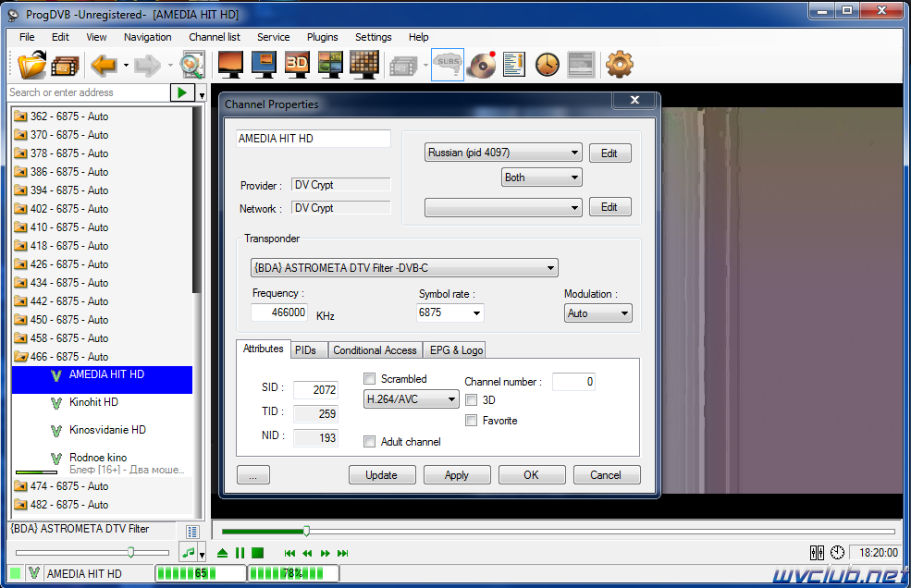The height and width of the screenshot is (588, 911).
Task: Open dropdown arrow next to search play button
Action: click(202, 94)
